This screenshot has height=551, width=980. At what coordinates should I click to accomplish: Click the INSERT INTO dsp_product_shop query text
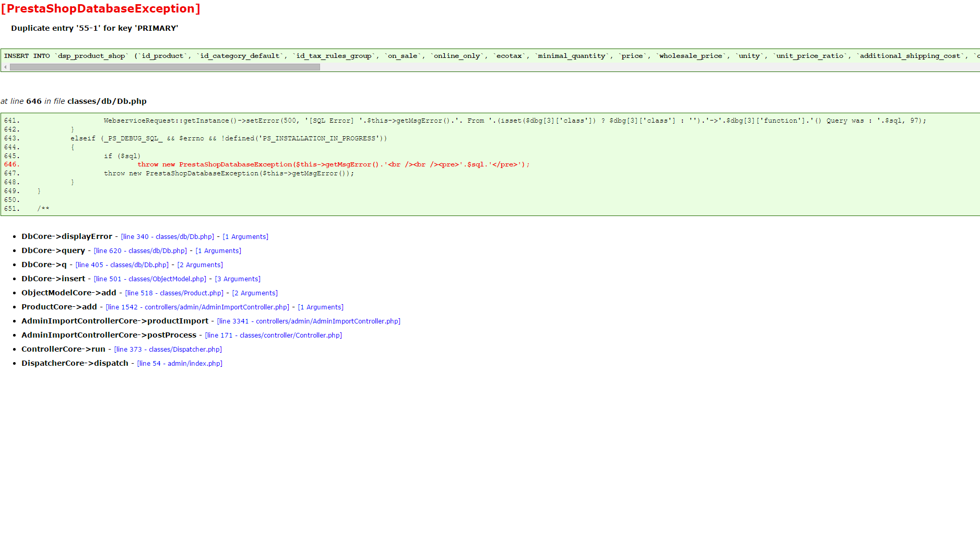pos(491,56)
